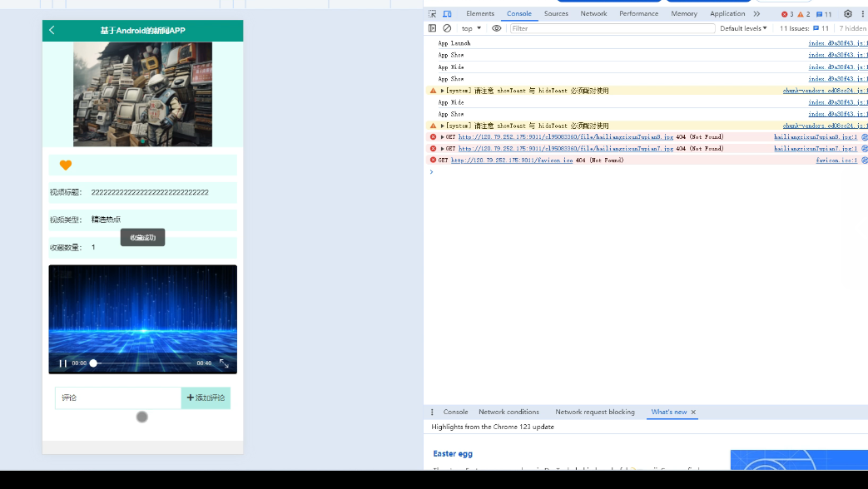Go back using the app header arrow
The height and width of the screenshot is (489, 868).
[x=52, y=31]
